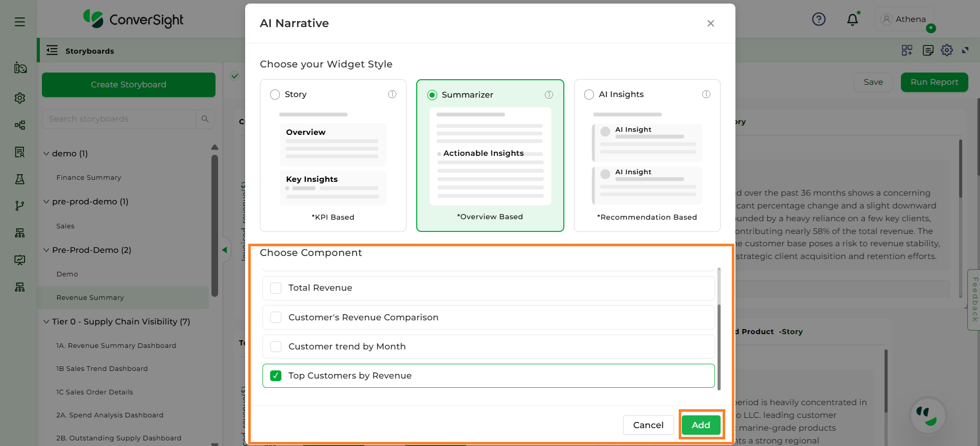Screen dimensions: 980x446
Task: Click the storyboard settings gear icon
Action: click(x=947, y=50)
